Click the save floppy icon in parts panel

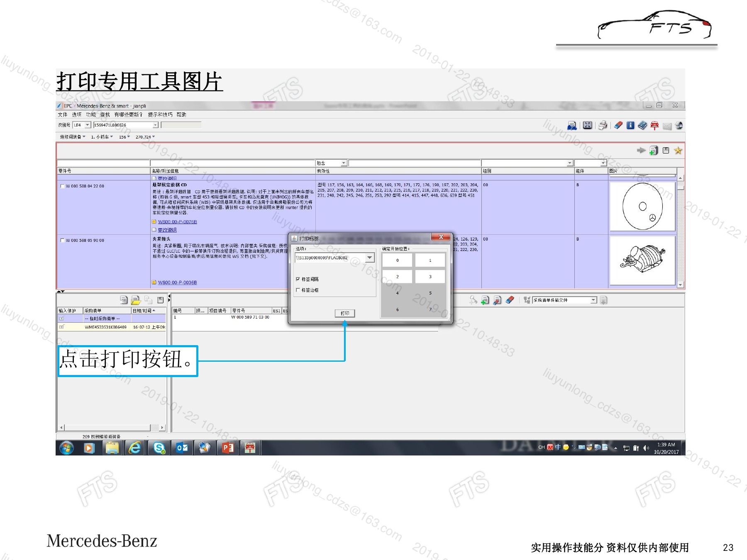point(666,150)
